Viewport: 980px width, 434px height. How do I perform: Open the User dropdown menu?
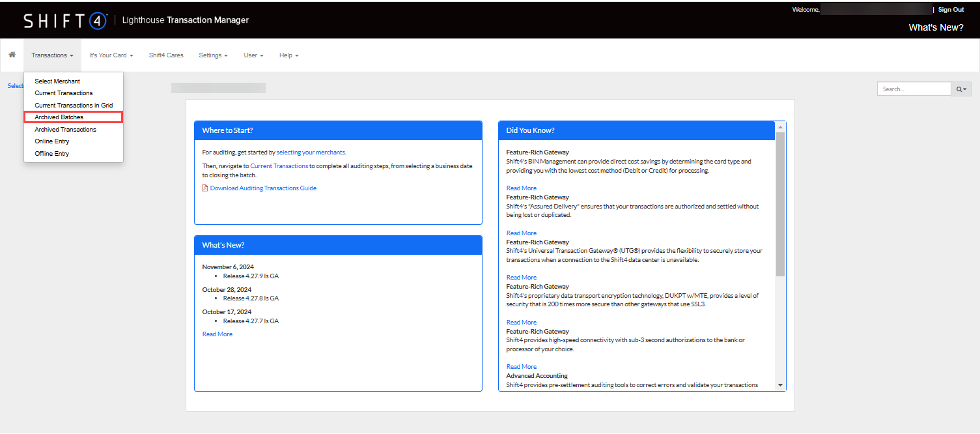click(253, 55)
